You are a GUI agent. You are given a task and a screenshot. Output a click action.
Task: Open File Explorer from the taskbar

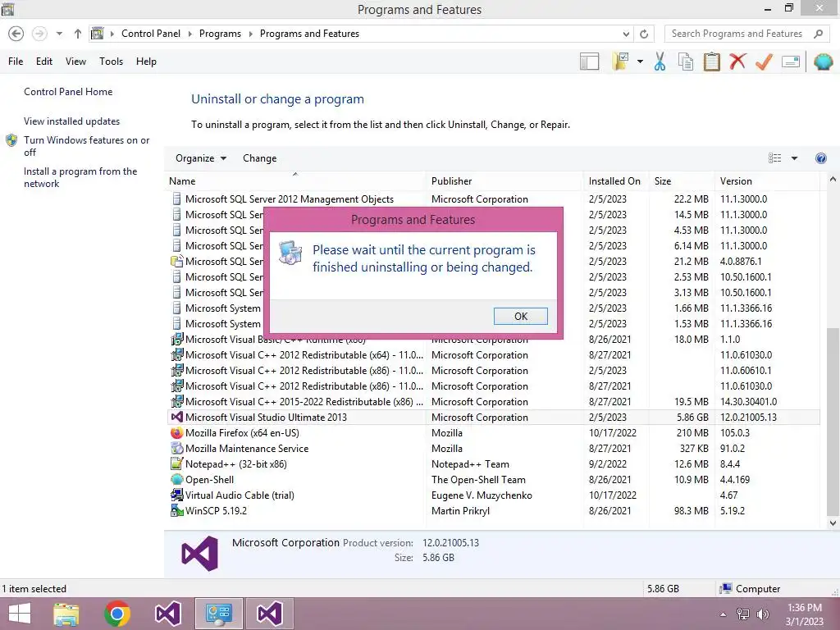66,614
